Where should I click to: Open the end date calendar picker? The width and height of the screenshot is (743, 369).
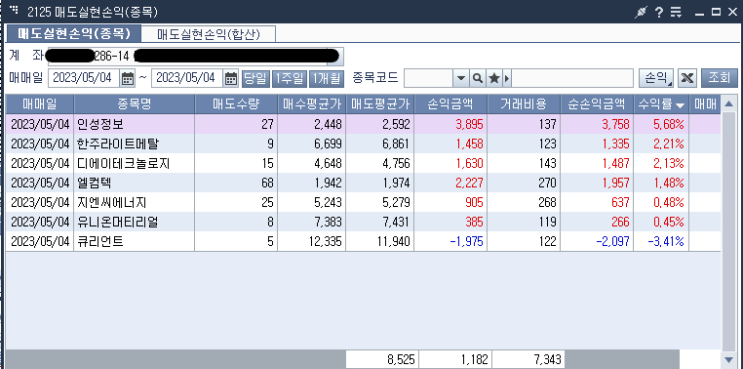point(230,78)
